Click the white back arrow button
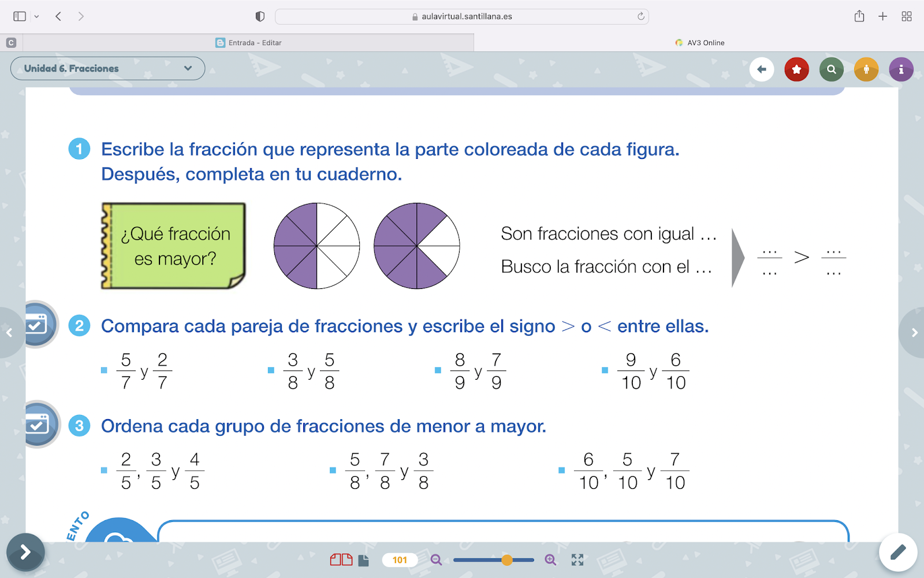The image size is (924, 578). click(762, 69)
